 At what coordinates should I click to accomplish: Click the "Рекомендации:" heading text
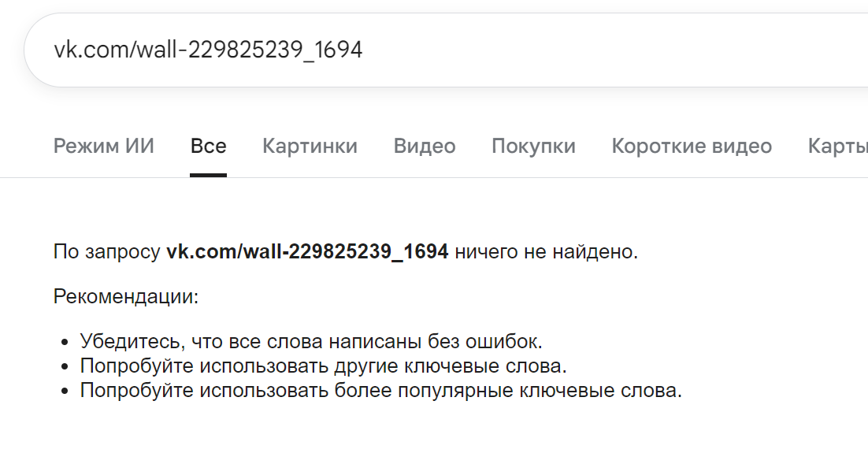coord(126,297)
